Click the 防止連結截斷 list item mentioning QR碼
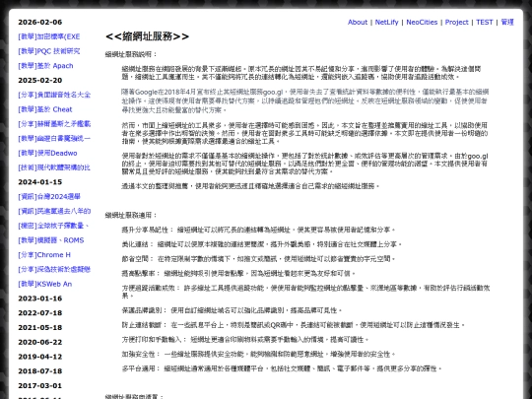This screenshot has height=399, width=532. (294, 325)
